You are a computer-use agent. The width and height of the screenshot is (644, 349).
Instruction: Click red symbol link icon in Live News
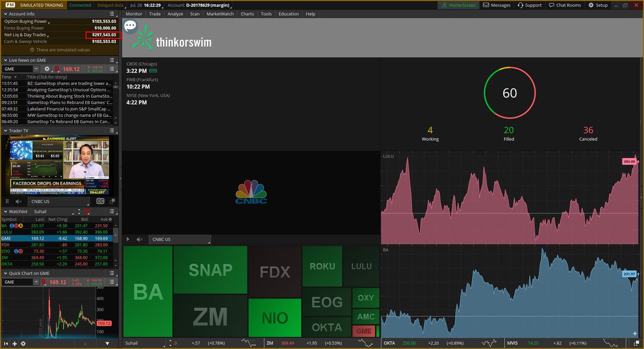[57, 69]
